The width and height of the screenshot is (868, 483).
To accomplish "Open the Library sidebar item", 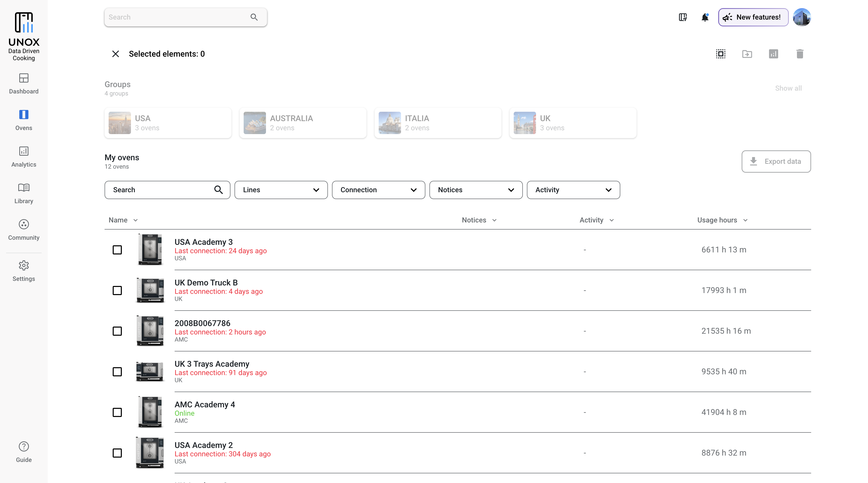I will (x=24, y=193).
